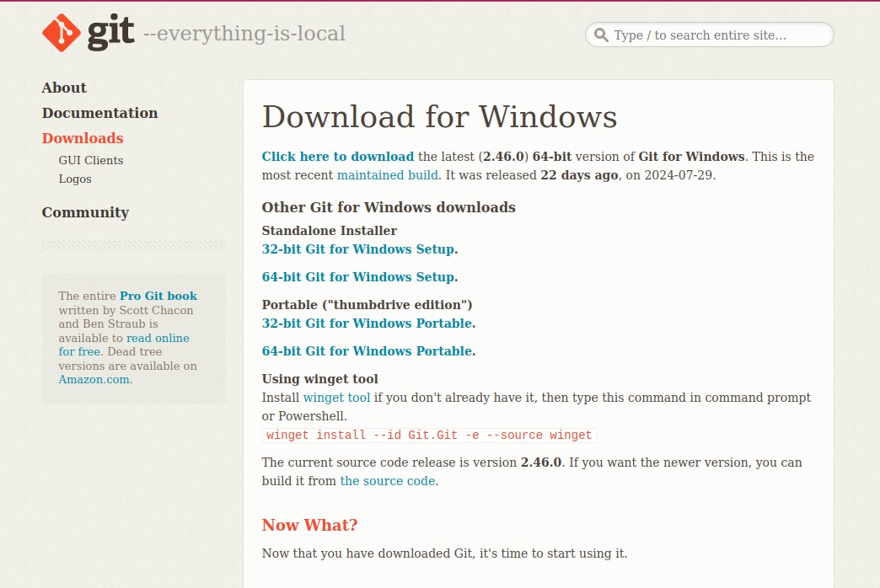Open GUI Clients sub-page
The image size is (880, 588).
click(91, 160)
